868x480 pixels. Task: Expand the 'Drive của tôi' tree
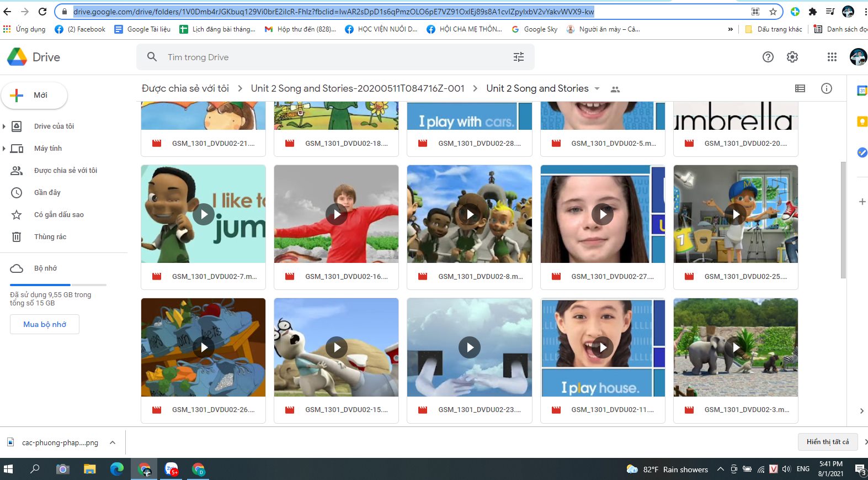pos(4,126)
